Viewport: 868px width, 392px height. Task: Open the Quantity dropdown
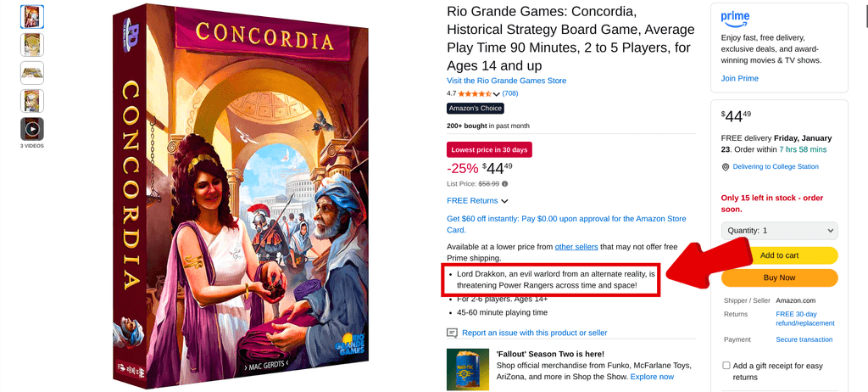pos(780,231)
